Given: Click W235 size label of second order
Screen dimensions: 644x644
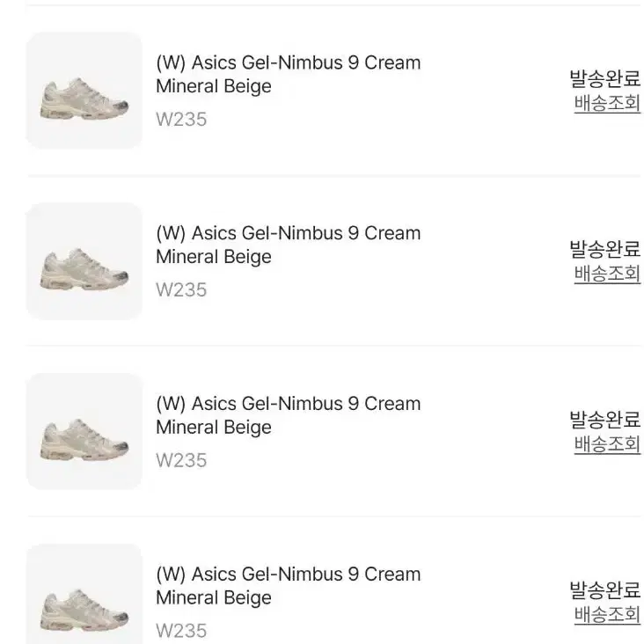Looking at the screenshot, I should (x=181, y=290).
